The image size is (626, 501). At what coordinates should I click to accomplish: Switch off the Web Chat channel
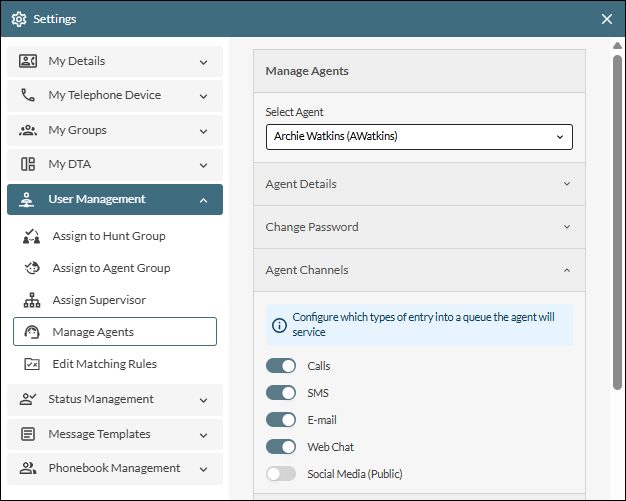281,447
